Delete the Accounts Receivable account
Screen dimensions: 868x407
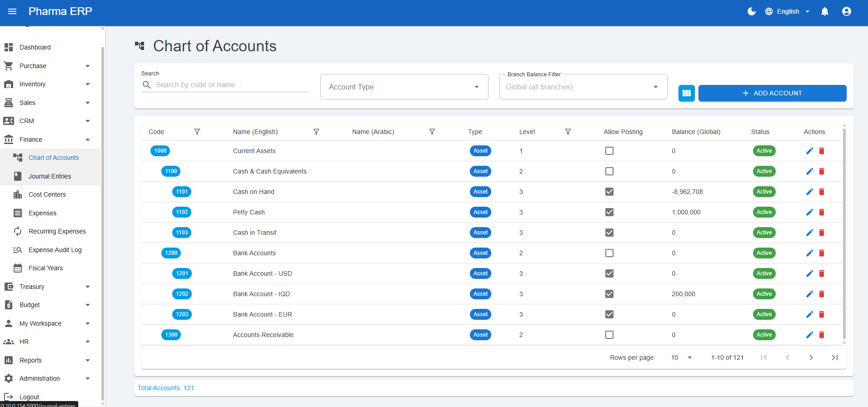pyautogui.click(x=822, y=335)
